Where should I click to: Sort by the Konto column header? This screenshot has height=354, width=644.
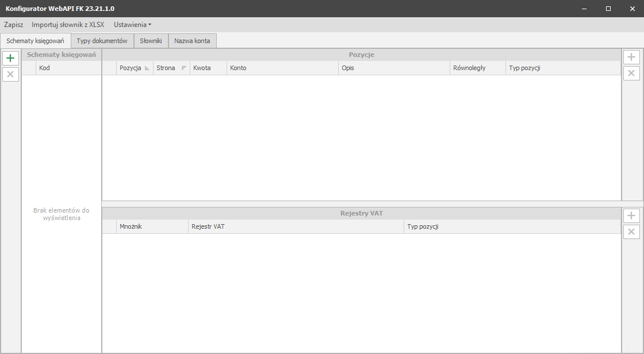pos(282,68)
